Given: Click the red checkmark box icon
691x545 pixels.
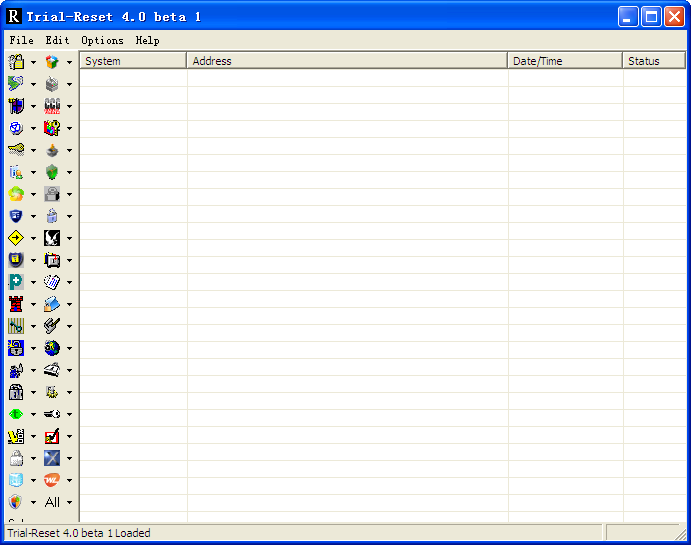Looking at the screenshot, I should pos(52,436).
